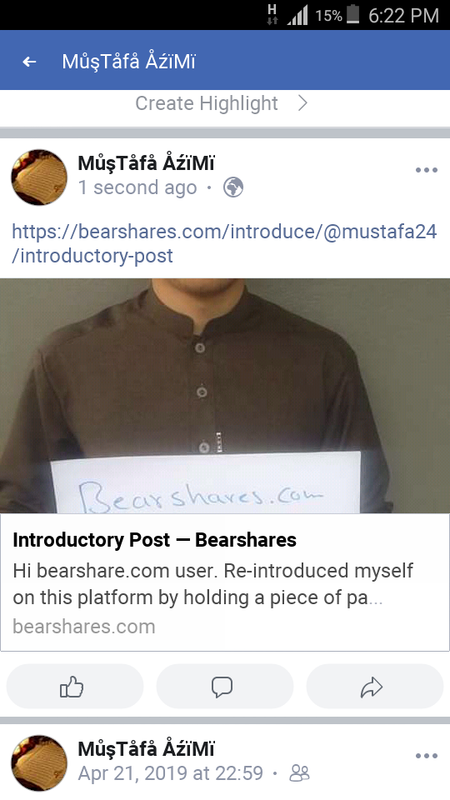Open the first post's three-dot menu
This screenshot has height=800, width=450.
(427, 170)
